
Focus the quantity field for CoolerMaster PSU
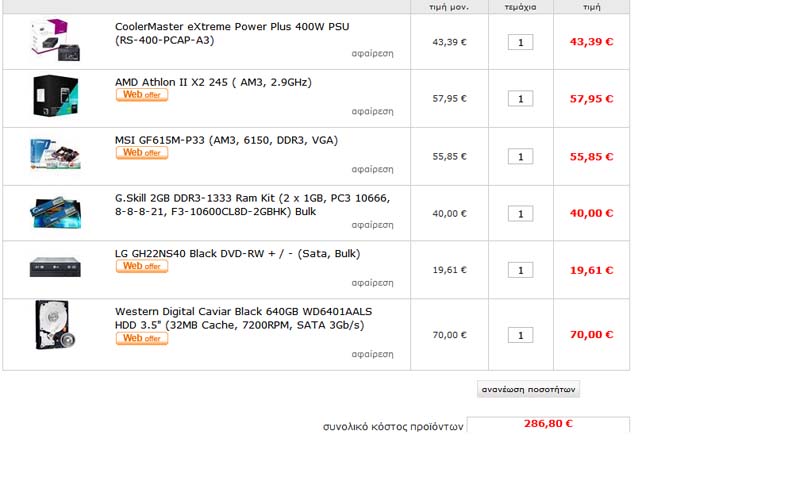point(520,42)
